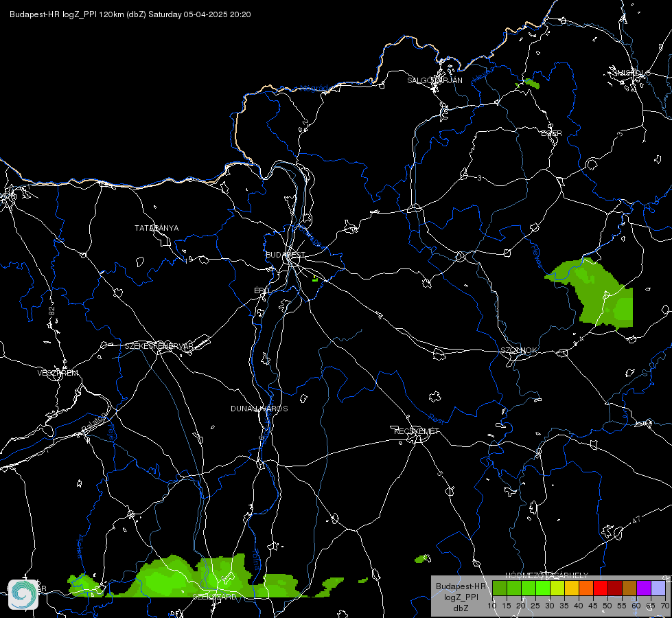The width and height of the screenshot is (672, 618).
Task: Click the 10 value on the legend scale
Action: tap(492, 606)
